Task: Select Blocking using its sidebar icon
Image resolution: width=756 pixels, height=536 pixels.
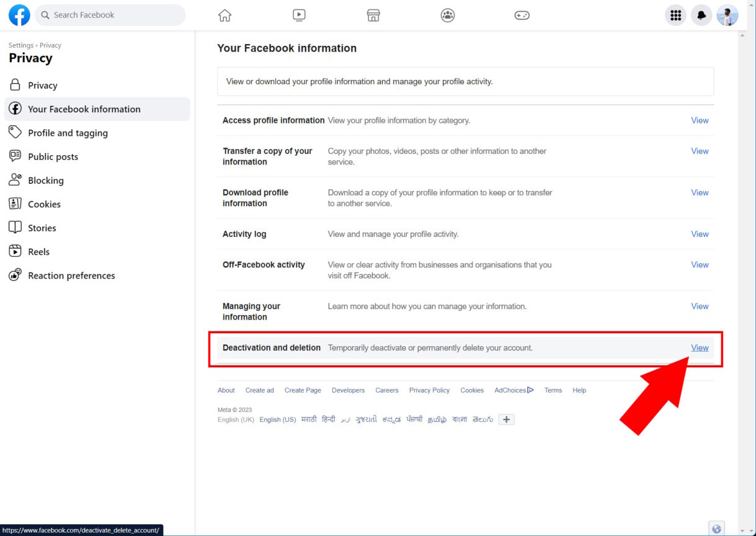Action: pyautogui.click(x=14, y=180)
